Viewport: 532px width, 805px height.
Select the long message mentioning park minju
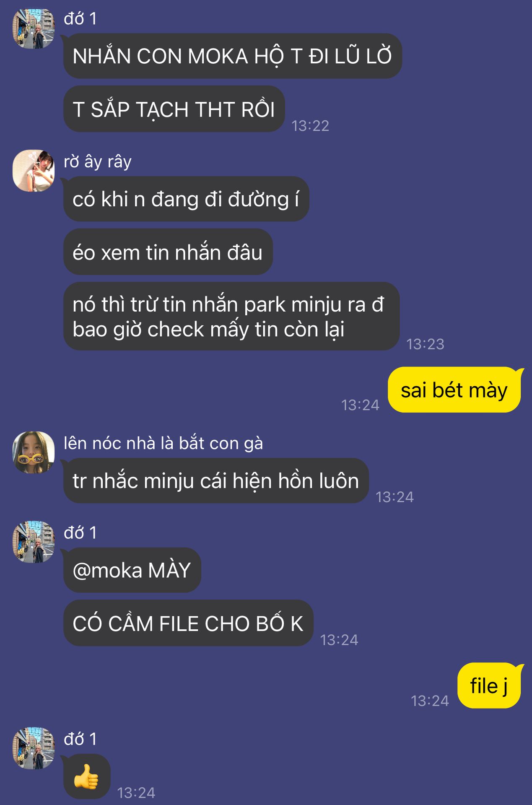tap(231, 316)
